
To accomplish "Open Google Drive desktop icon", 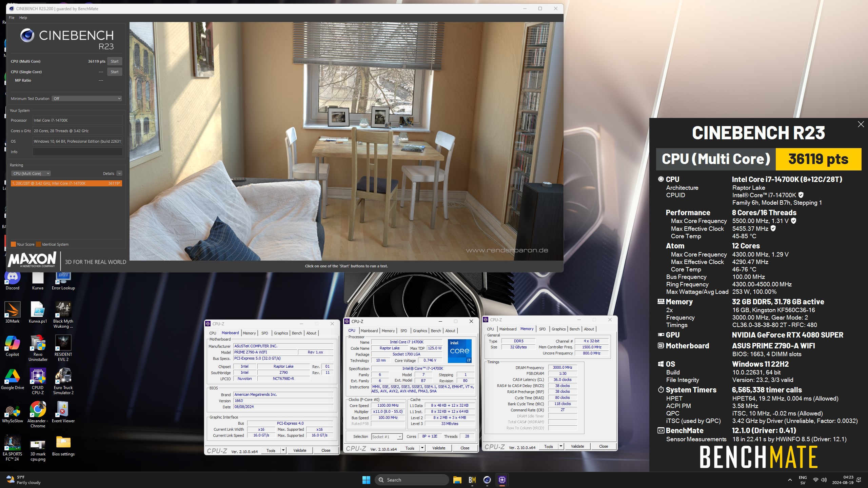I will tap(13, 379).
